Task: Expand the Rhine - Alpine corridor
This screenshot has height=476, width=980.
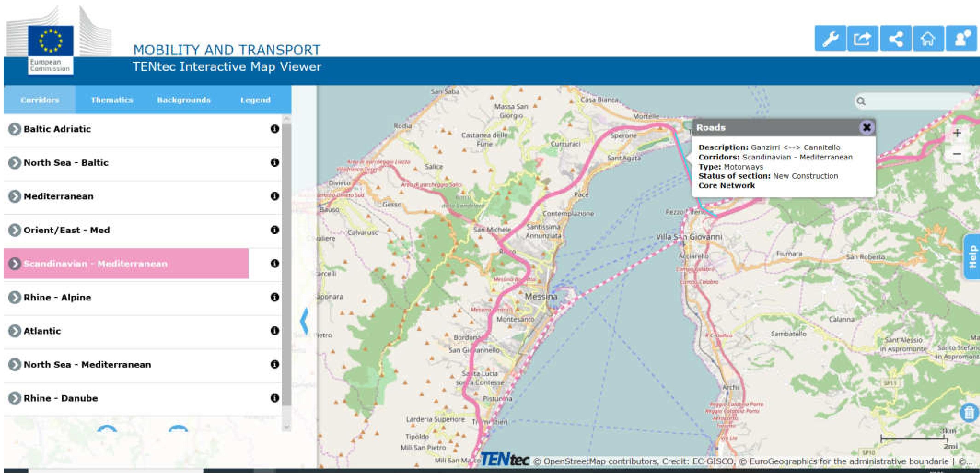Action: [15, 297]
